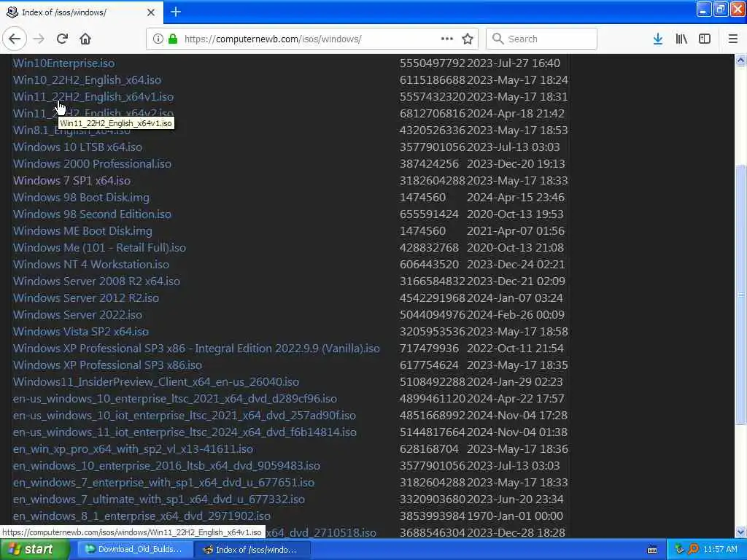Image resolution: width=747 pixels, height=560 pixels.
Task: Click the keyboard icon in the taskbar
Action: [x=652, y=550]
